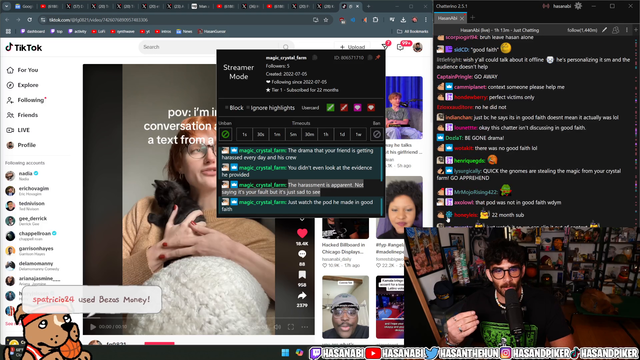640x360 pixels.
Task: Click the copy icon beside the user ID
Action: [x=369, y=58]
